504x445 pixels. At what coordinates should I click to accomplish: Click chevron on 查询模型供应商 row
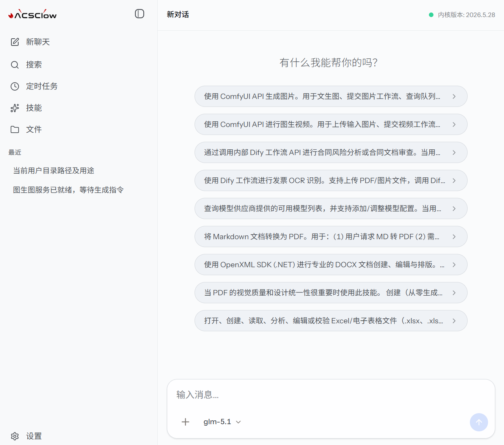coord(454,208)
